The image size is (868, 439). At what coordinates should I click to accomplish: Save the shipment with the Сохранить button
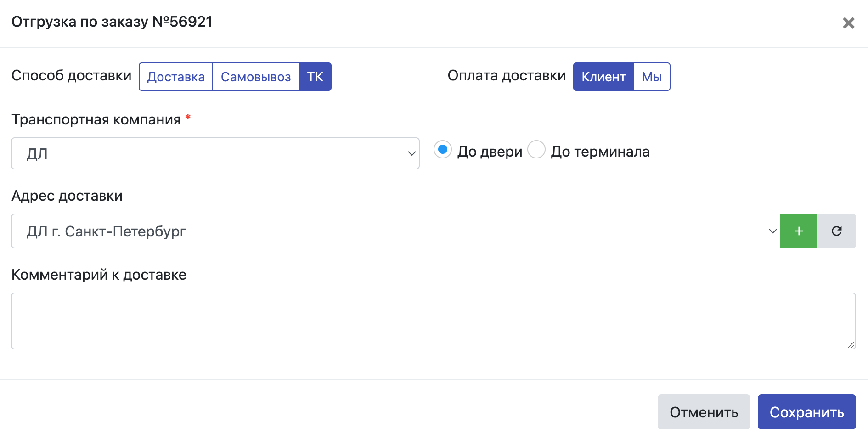pyautogui.click(x=806, y=412)
